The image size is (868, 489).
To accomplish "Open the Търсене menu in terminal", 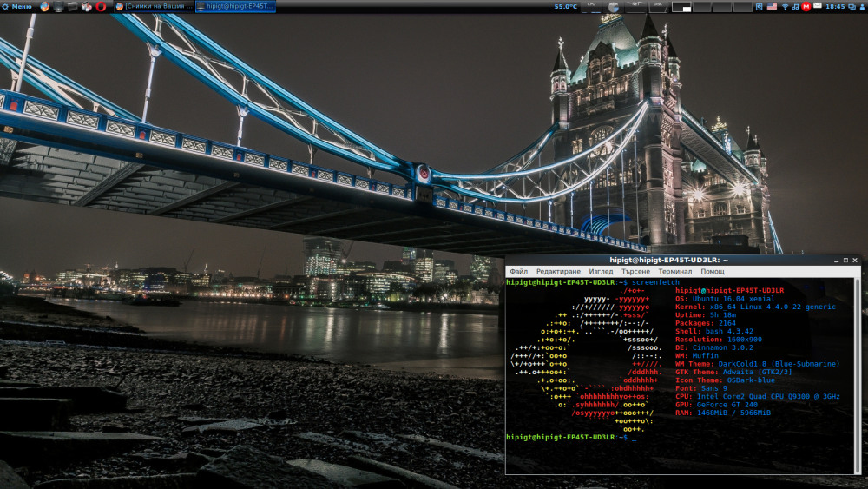I will [635, 271].
